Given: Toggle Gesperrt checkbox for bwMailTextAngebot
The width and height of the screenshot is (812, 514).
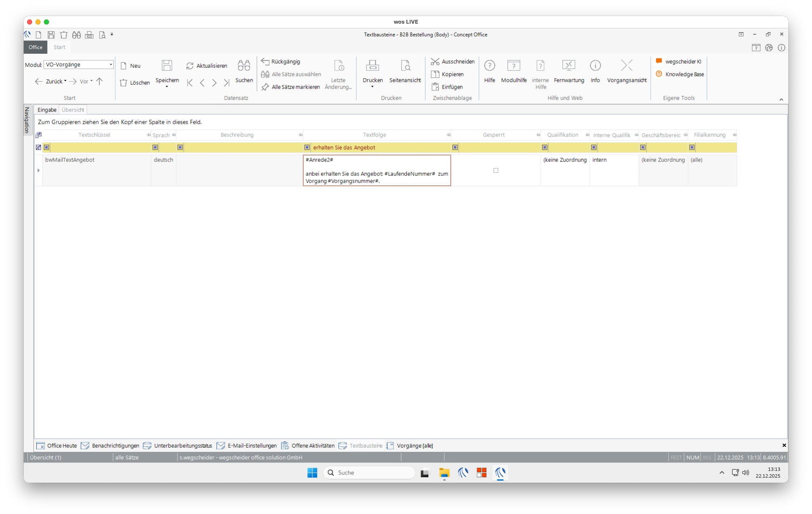Looking at the screenshot, I should pyautogui.click(x=496, y=170).
